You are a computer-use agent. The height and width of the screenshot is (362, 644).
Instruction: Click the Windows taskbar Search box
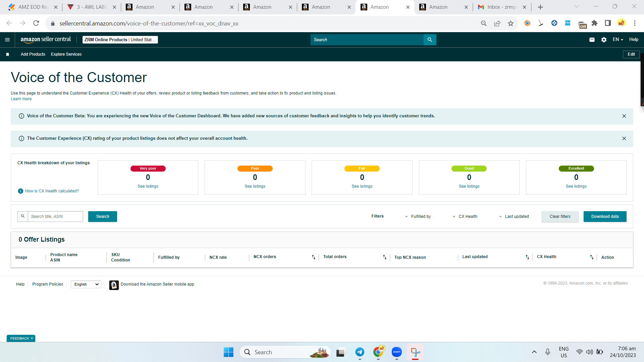coord(285,352)
